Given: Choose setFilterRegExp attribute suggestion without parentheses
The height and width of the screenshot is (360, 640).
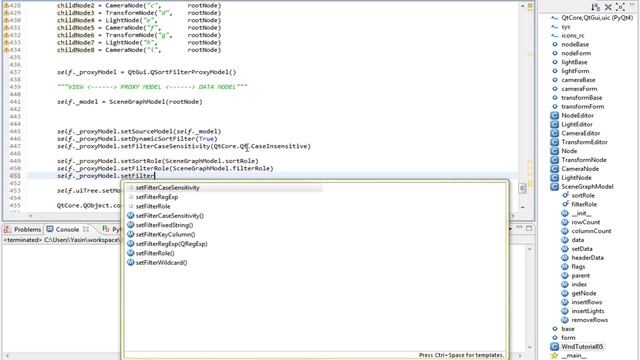Looking at the screenshot, I should pos(157,197).
